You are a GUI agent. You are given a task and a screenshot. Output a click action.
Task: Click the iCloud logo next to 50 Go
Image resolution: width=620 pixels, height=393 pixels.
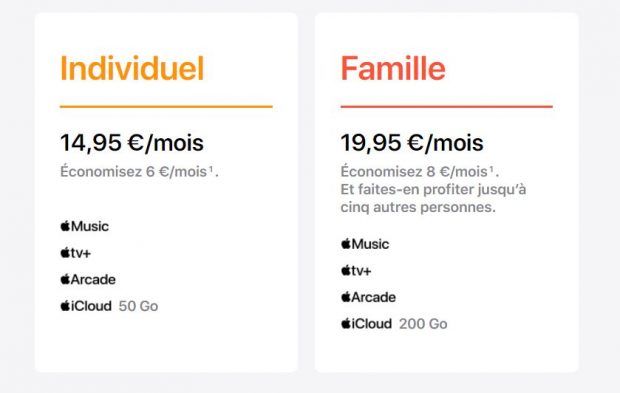tap(86, 306)
